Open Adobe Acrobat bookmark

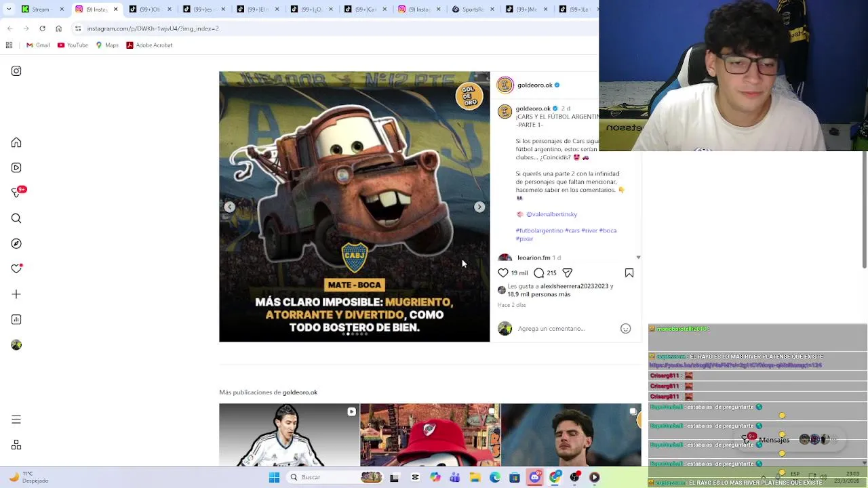149,45
